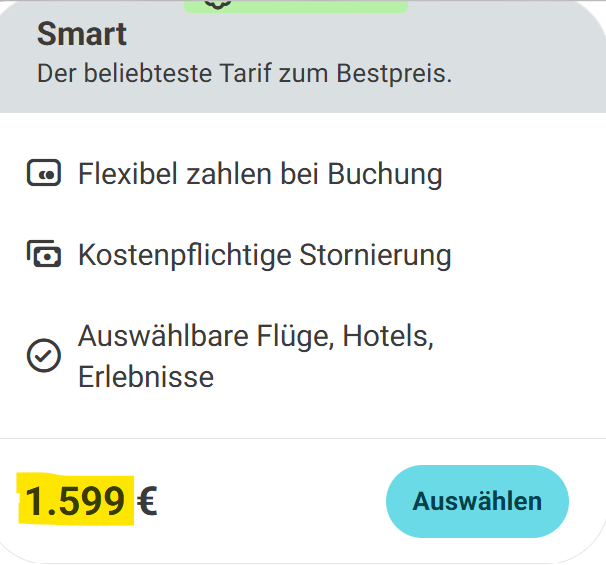Click 'Der beliebteste Tarif zum Bestpreis' subtitle

(244, 73)
